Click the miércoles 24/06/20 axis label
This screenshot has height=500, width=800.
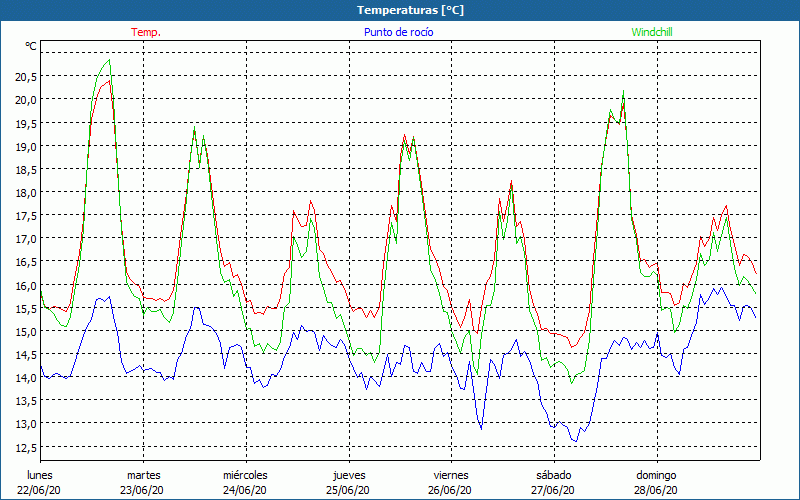coord(245,482)
